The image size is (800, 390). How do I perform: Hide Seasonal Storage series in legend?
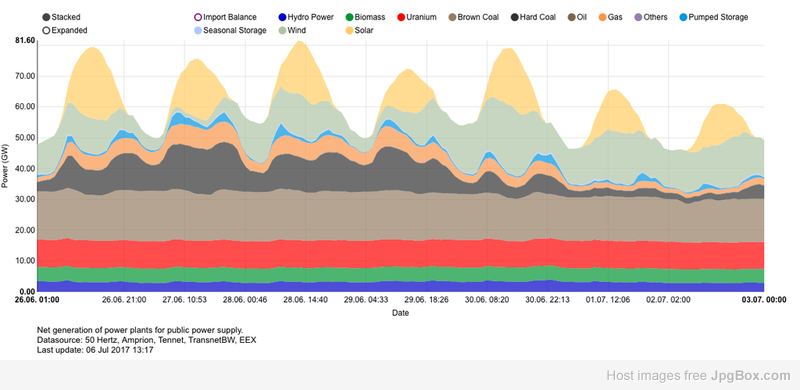(x=198, y=31)
